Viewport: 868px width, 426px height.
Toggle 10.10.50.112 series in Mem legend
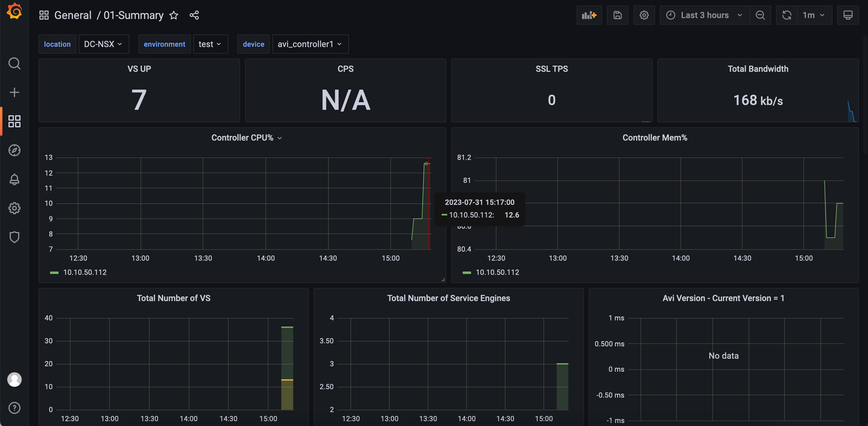pos(497,272)
